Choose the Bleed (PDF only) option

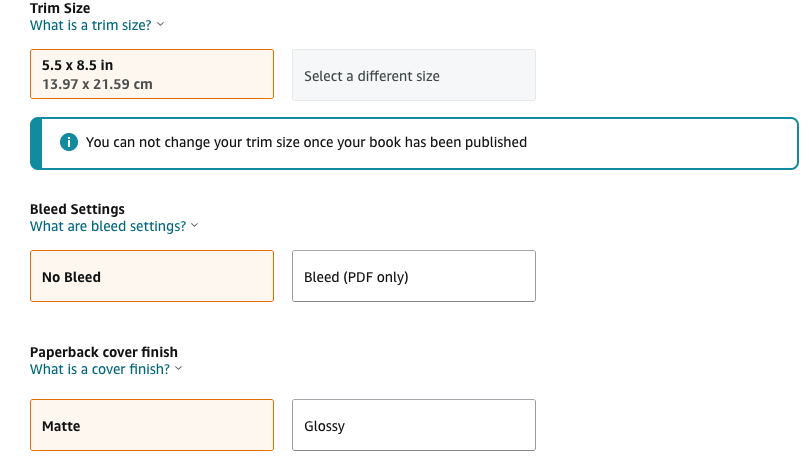(x=414, y=276)
